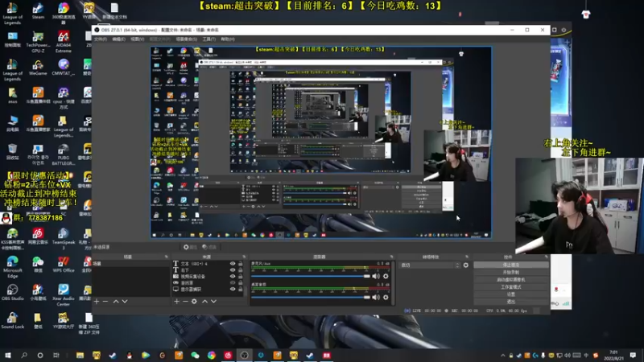Remove the selected source with minus icon
644x362 pixels.
click(185, 301)
